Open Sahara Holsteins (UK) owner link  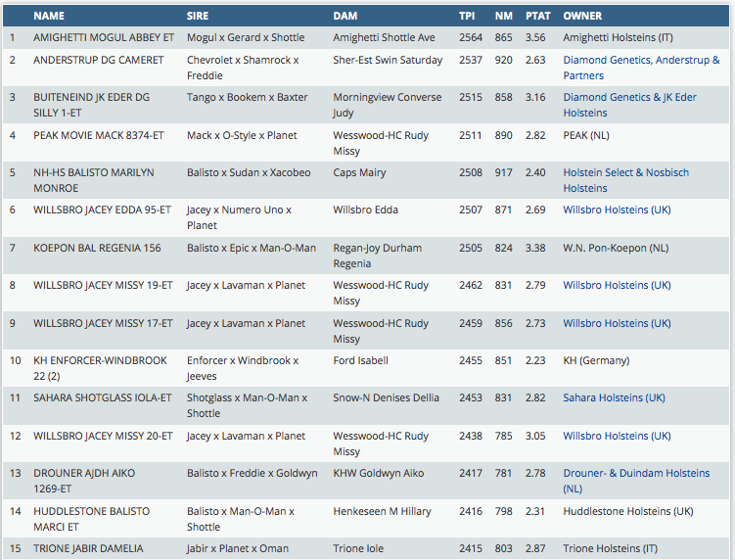click(x=614, y=398)
